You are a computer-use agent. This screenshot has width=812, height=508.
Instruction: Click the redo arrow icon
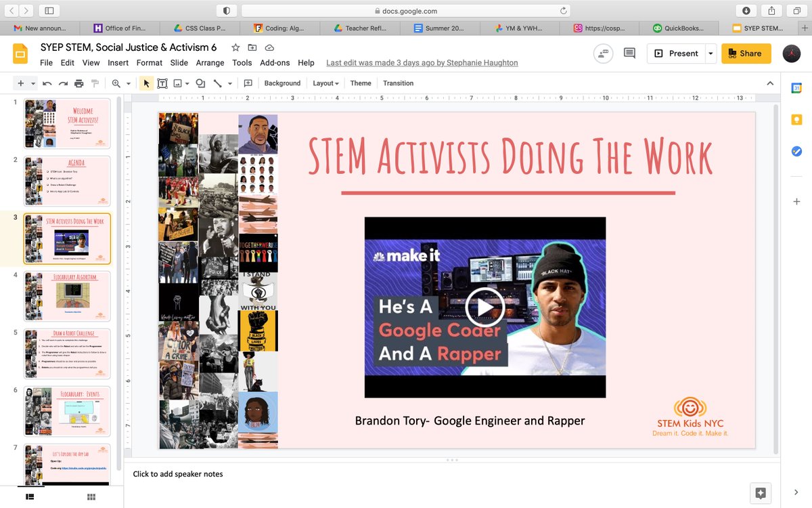pyautogui.click(x=63, y=83)
